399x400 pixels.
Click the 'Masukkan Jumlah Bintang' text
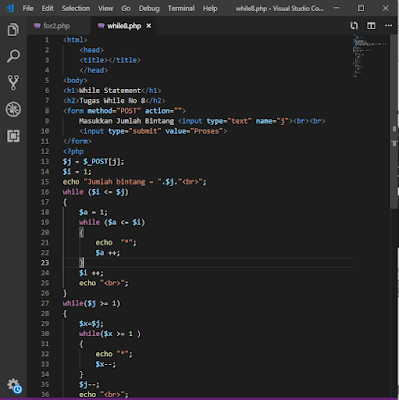[x=126, y=121]
